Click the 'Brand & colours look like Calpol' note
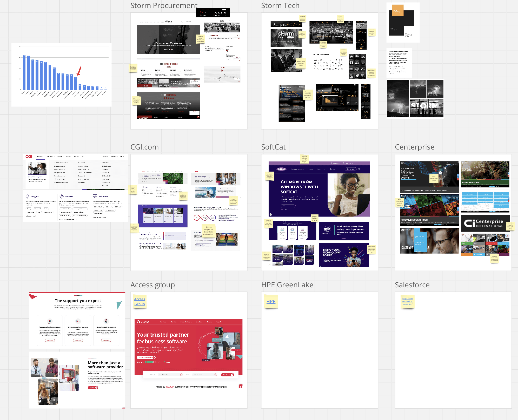Viewport: 518px width, 420px height. 304,159
